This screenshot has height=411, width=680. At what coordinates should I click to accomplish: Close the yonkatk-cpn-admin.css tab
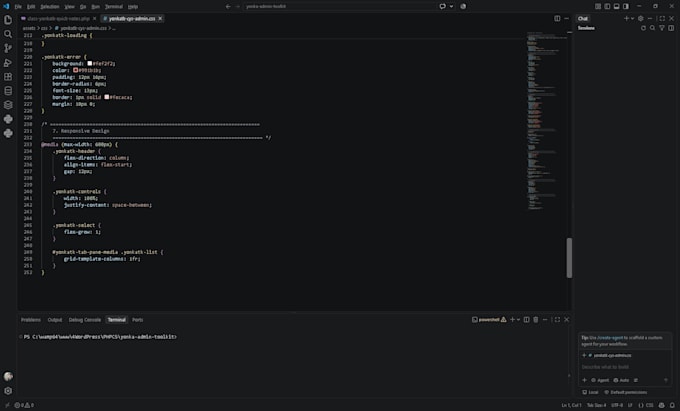pyautogui.click(x=160, y=19)
